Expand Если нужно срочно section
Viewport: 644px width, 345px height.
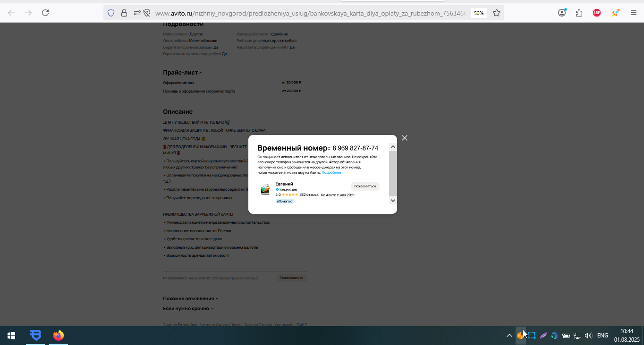tap(189, 309)
